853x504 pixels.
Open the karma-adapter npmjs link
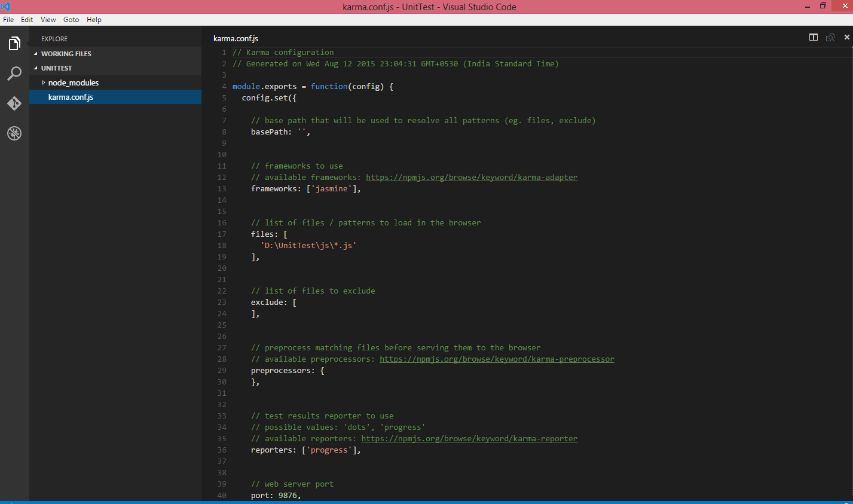click(472, 178)
